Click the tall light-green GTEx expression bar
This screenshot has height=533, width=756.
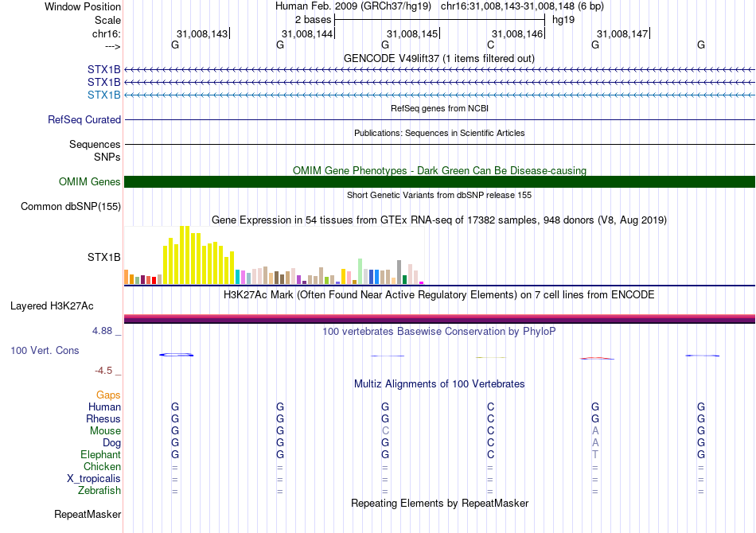[x=360, y=271]
